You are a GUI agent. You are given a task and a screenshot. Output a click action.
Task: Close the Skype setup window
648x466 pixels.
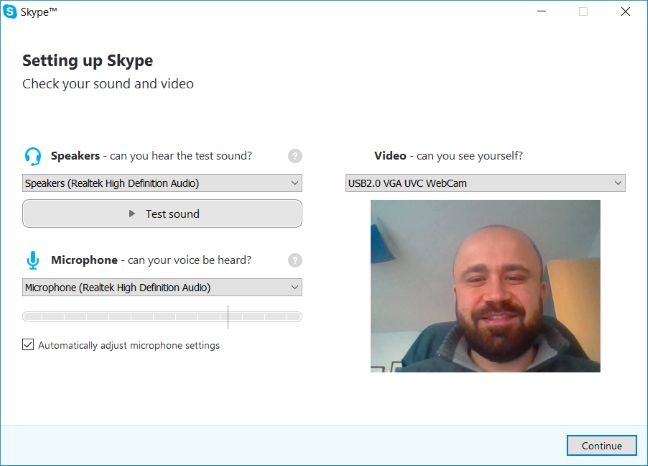(625, 12)
